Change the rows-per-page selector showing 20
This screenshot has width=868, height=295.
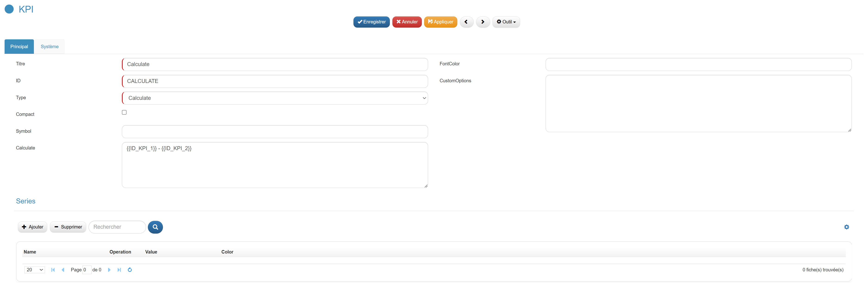[34, 270]
